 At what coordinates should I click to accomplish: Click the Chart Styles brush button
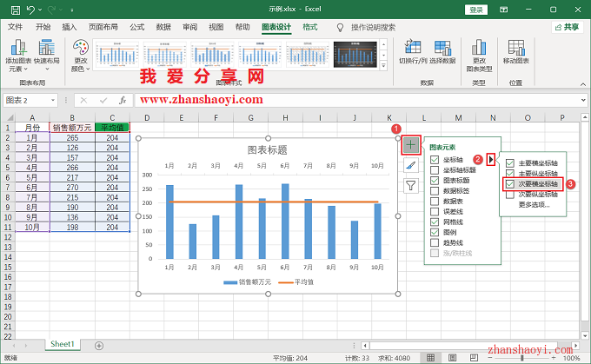click(411, 165)
